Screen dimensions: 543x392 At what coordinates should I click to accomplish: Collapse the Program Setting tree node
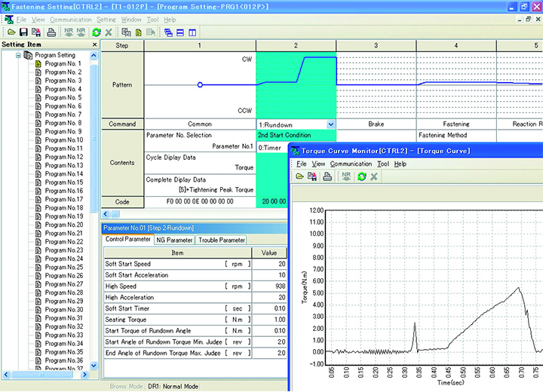(20, 55)
